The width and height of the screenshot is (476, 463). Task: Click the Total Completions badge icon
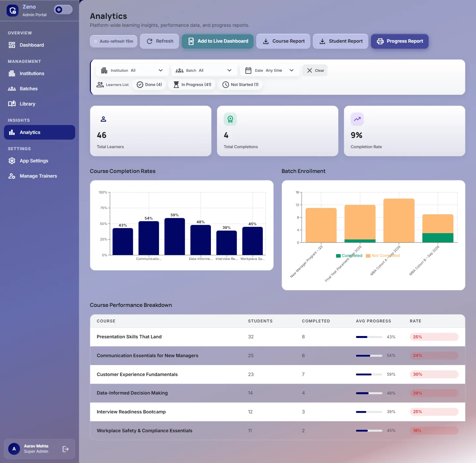(230, 119)
